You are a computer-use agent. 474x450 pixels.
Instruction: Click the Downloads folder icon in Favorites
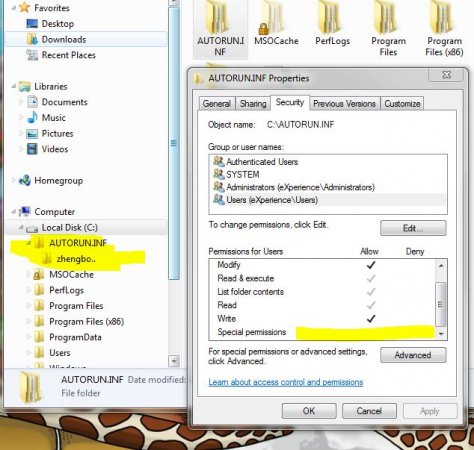pos(32,39)
